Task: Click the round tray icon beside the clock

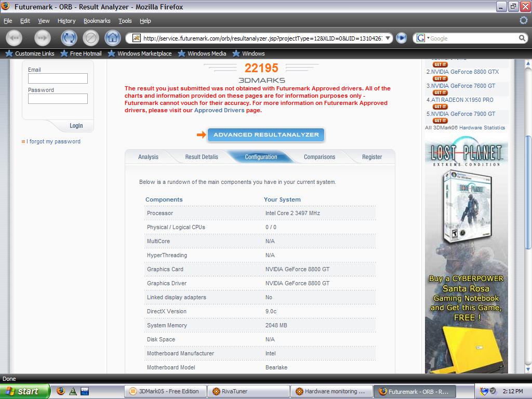Action: [493, 391]
